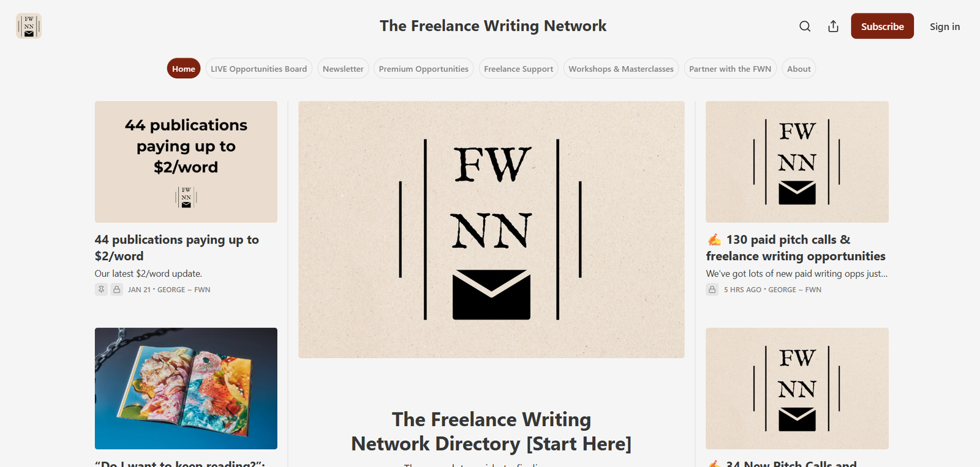Click the colorful magazine photo thumbnail
The width and height of the screenshot is (980, 467).
click(x=186, y=387)
